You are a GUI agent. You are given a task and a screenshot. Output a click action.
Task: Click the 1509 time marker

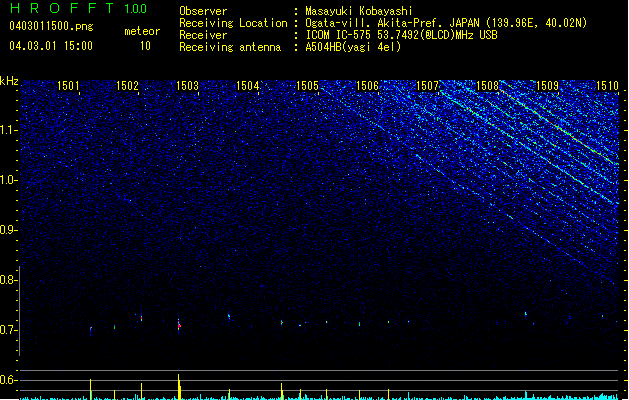tap(548, 86)
